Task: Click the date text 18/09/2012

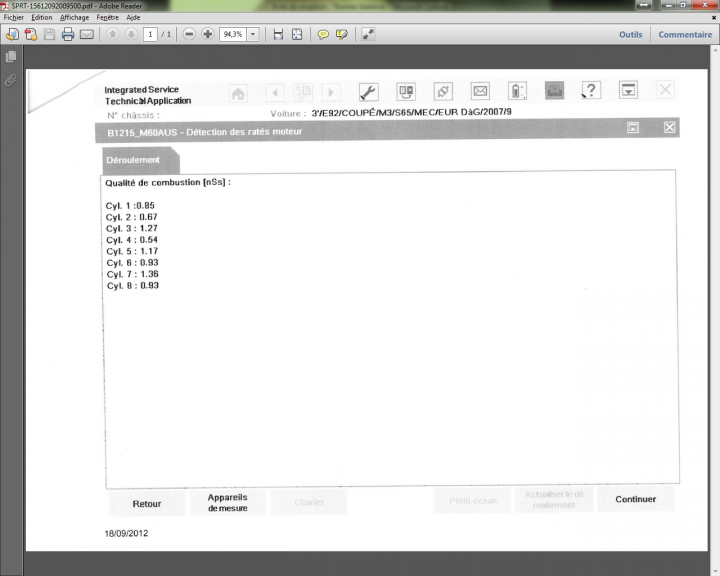Action: pyautogui.click(x=126, y=533)
